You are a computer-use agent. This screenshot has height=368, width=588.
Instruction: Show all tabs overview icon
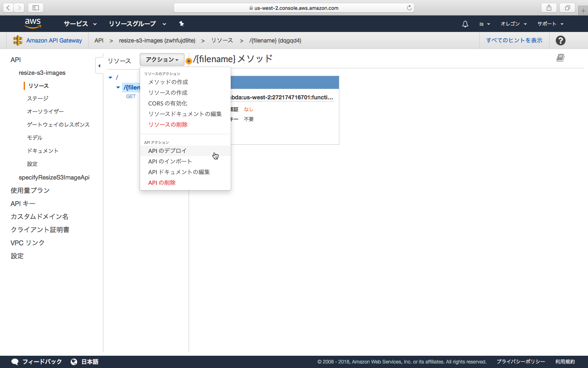point(568,8)
